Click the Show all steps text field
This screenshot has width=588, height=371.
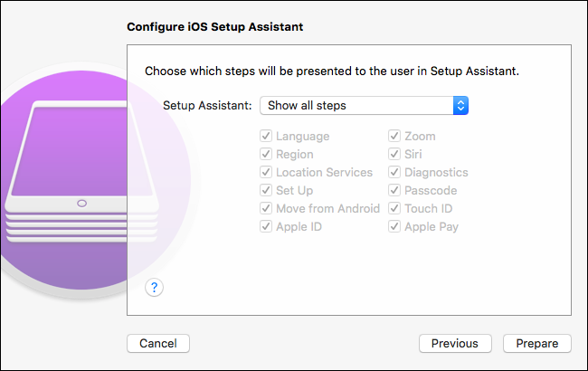[x=355, y=106]
